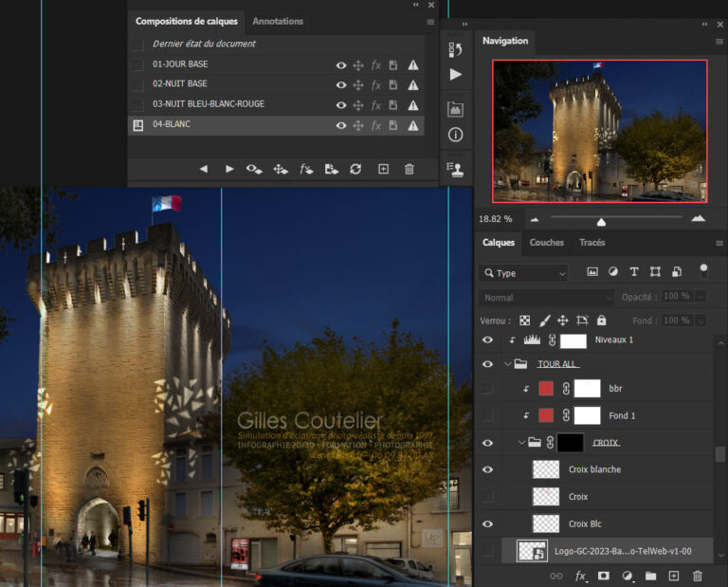Open the layer filter Type dropdown
The image size is (728, 587).
tap(523, 273)
